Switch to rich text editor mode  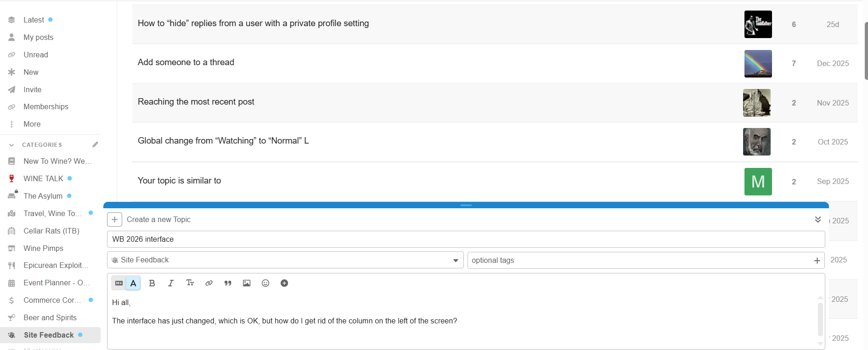[133, 283]
